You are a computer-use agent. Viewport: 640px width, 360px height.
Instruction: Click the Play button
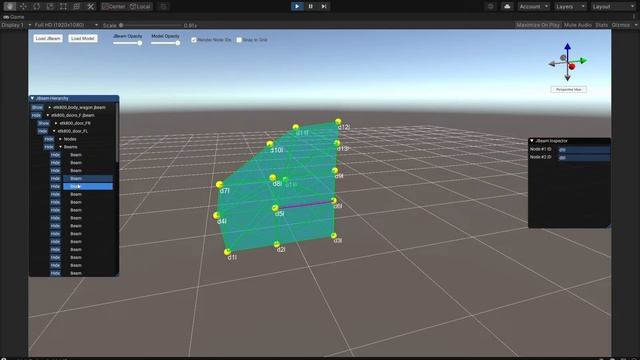point(297,6)
